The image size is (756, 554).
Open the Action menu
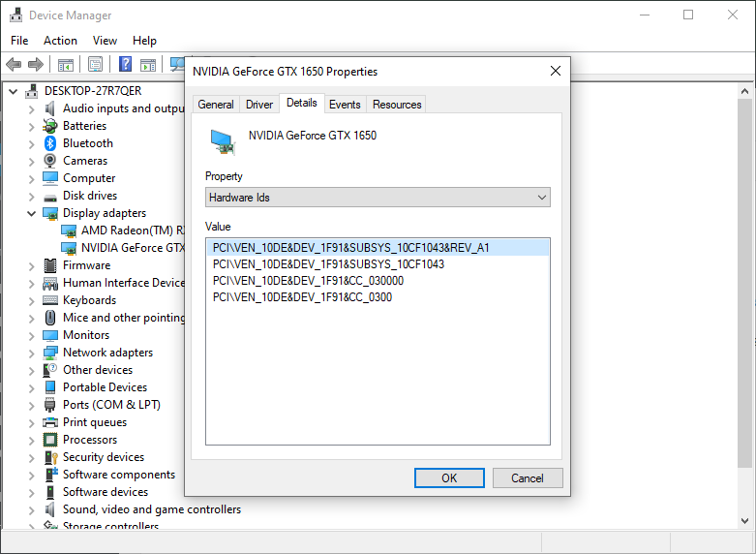point(60,41)
